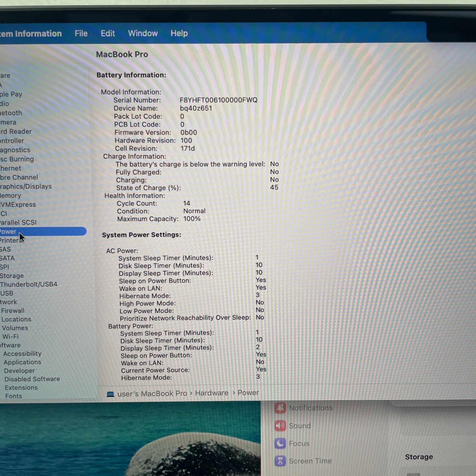Viewport: 476px width, 476px height.
Task: Select Accessibility in the sidebar
Action: (22, 353)
